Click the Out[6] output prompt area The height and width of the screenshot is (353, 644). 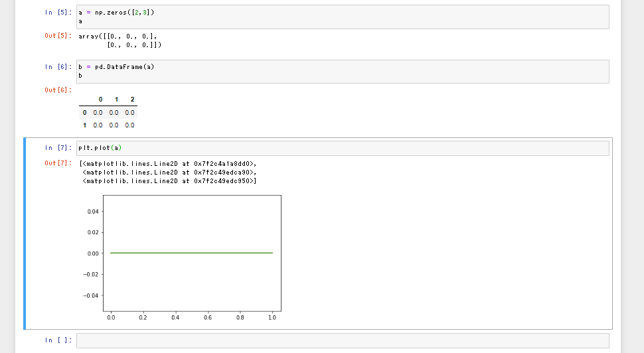point(58,90)
